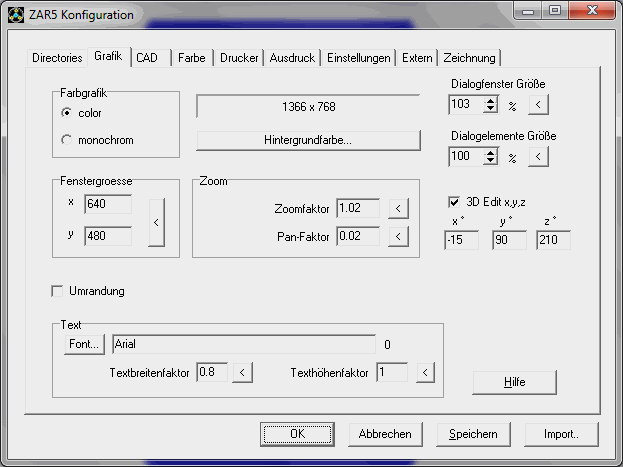Switch to the CAD tab
The height and width of the screenshot is (467, 623).
tap(147, 58)
